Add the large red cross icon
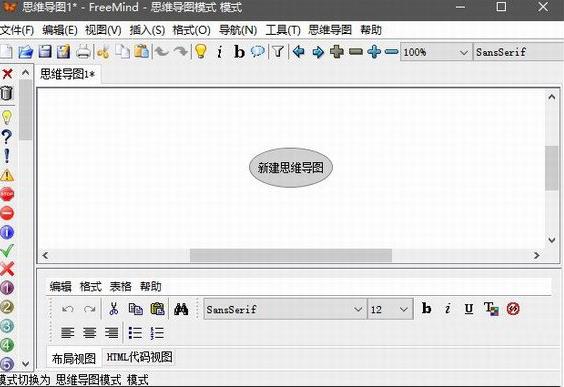The image size is (564, 387). (x=7, y=269)
